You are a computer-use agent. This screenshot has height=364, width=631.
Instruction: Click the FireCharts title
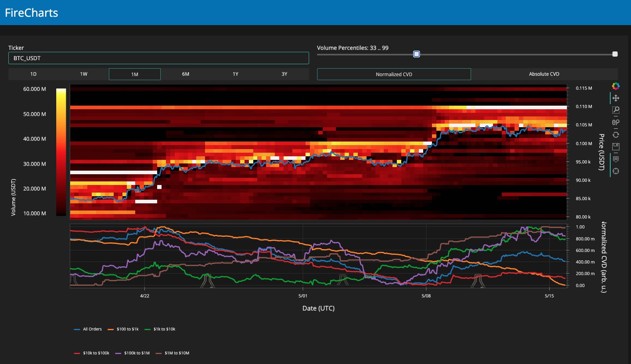pos(32,13)
